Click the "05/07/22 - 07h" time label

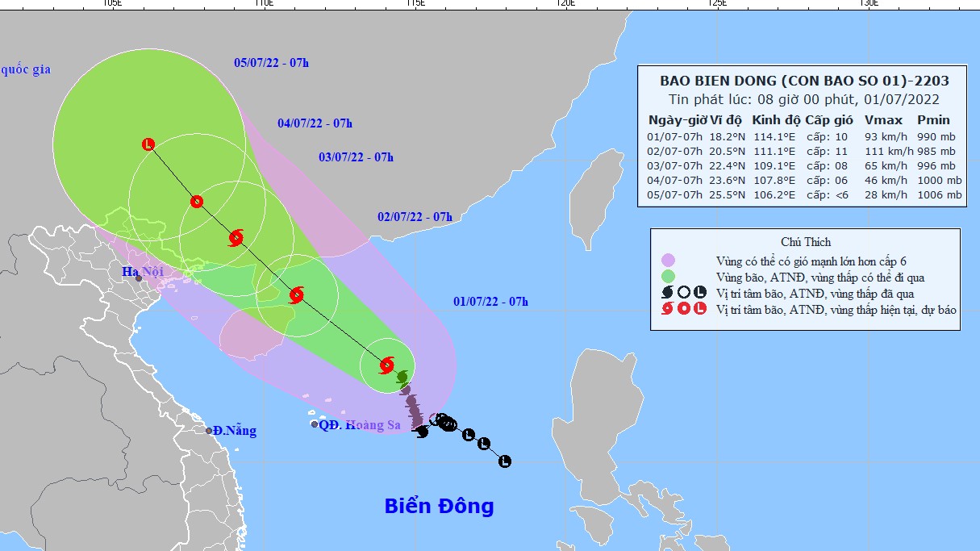[271, 62]
